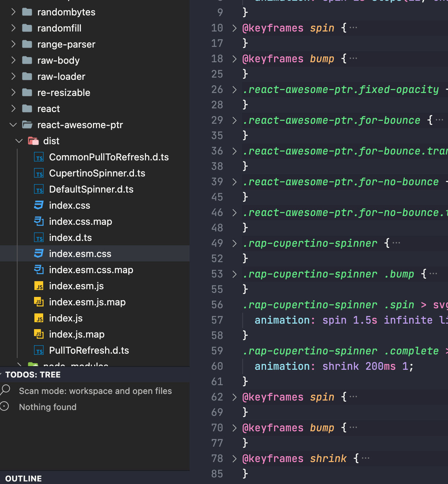Click the source map icon beside index.css.map
448x484 pixels.
[x=39, y=221]
